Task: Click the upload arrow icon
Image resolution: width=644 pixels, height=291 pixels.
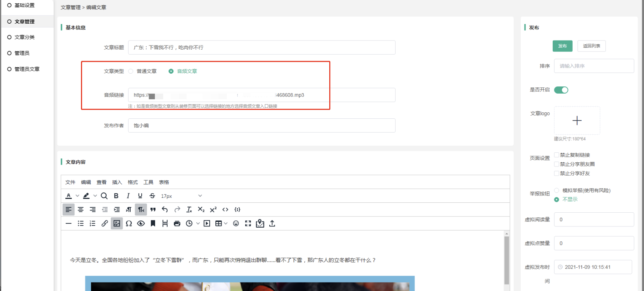Action: coord(272,223)
